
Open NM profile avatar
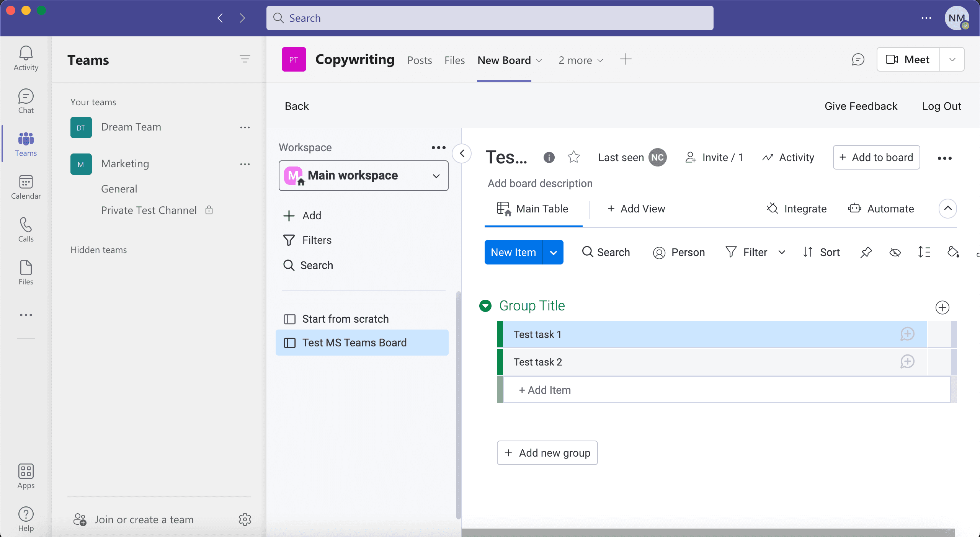pyautogui.click(x=956, y=18)
